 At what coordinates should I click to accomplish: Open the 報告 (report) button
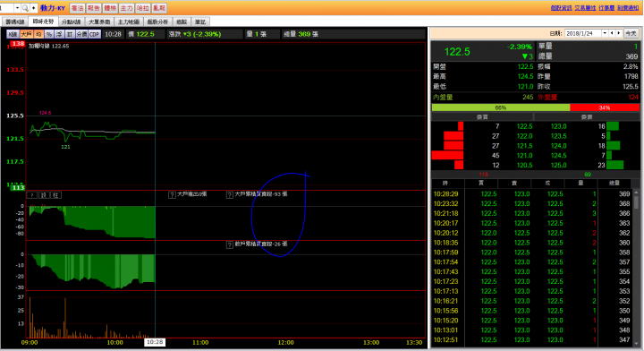[x=94, y=8]
